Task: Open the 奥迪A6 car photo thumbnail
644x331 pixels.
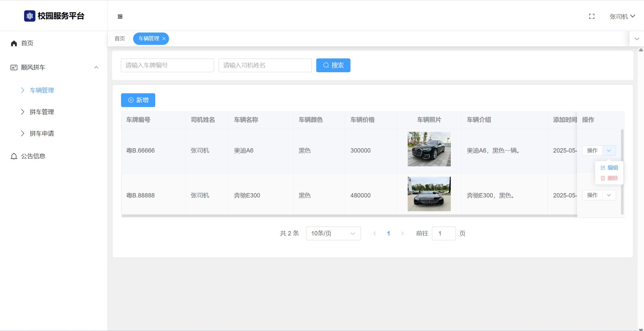Action: [429, 149]
